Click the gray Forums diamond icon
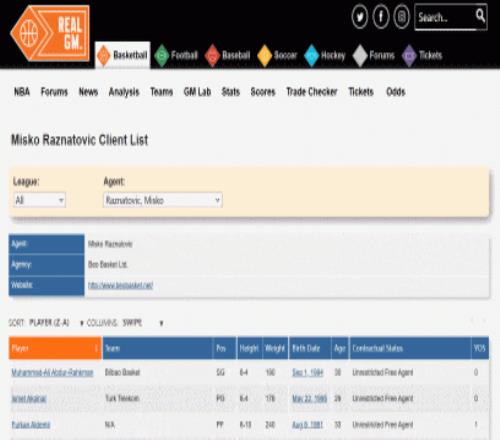 [x=360, y=55]
